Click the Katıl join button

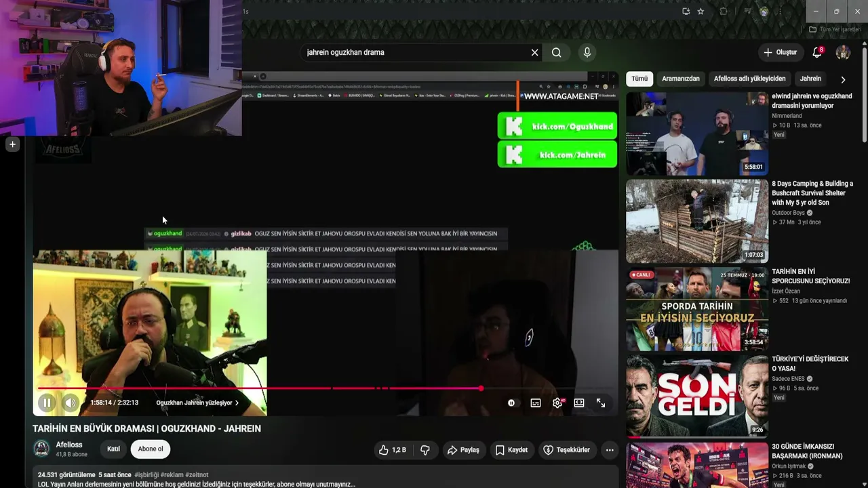(113, 449)
